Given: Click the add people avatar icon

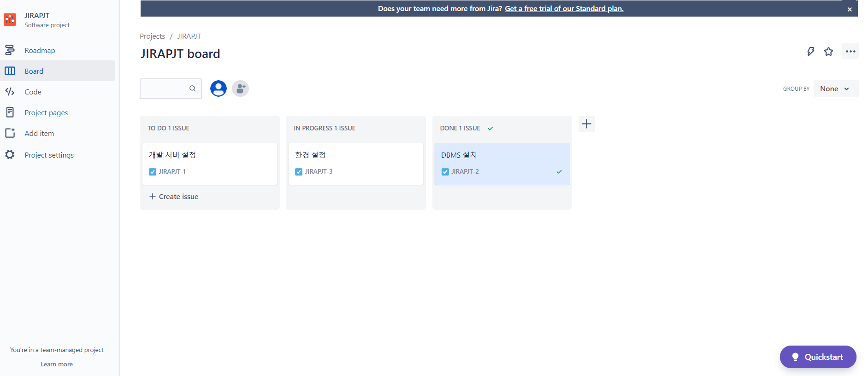Looking at the screenshot, I should (240, 88).
